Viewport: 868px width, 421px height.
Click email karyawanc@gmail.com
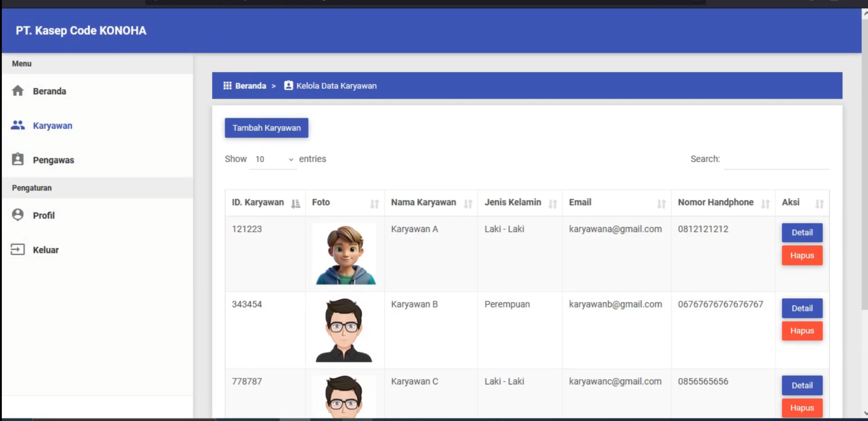[x=615, y=381]
